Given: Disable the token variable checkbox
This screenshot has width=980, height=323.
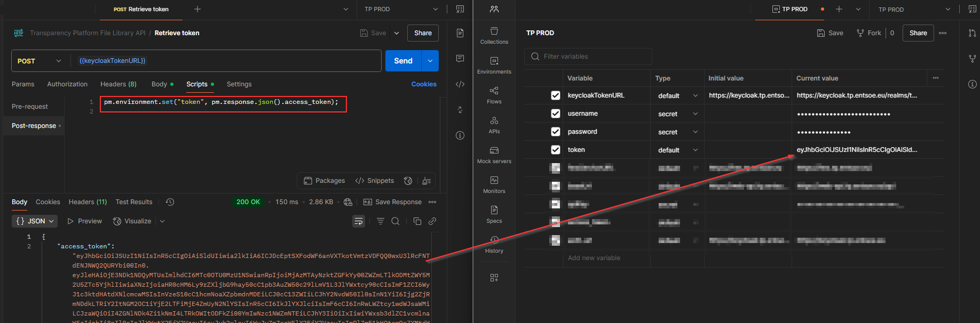Looking at the screenshot, I should point(556,150).
